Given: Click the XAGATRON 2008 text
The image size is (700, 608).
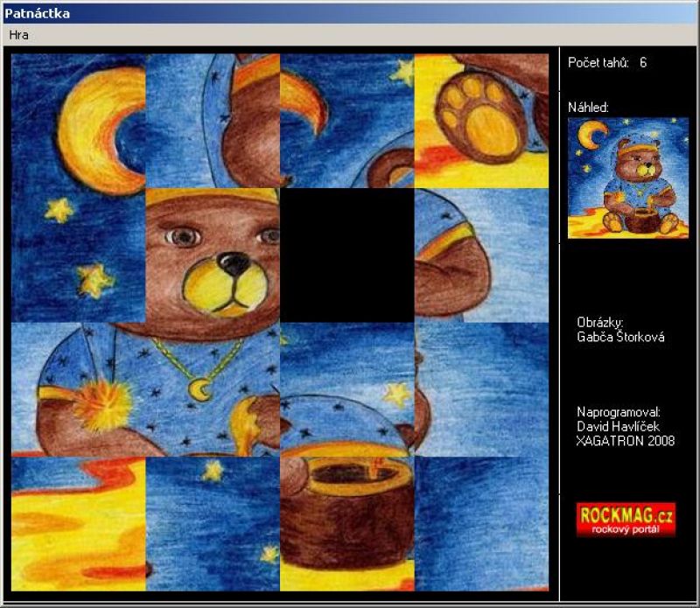Looking at the screenshot, I should click(x=626, y=441).
